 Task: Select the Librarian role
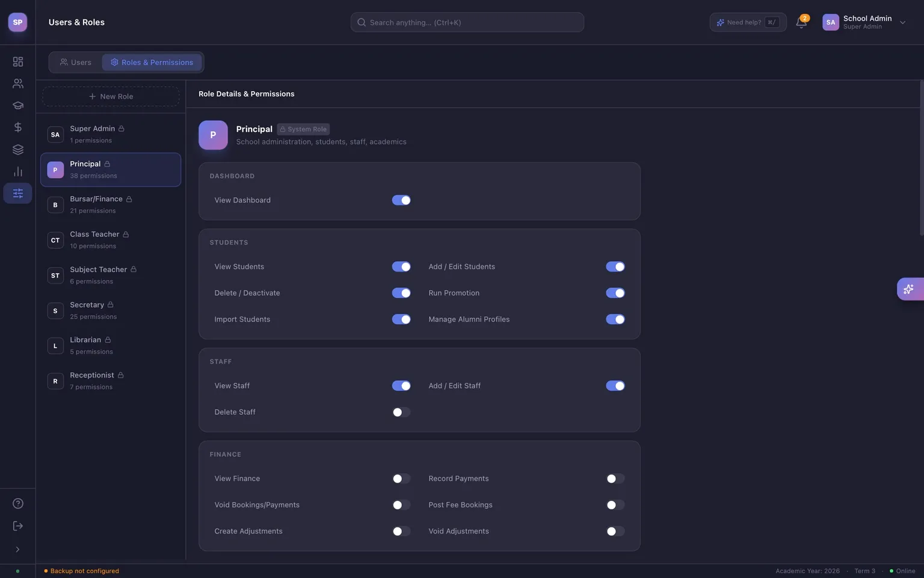pos(111,346)
